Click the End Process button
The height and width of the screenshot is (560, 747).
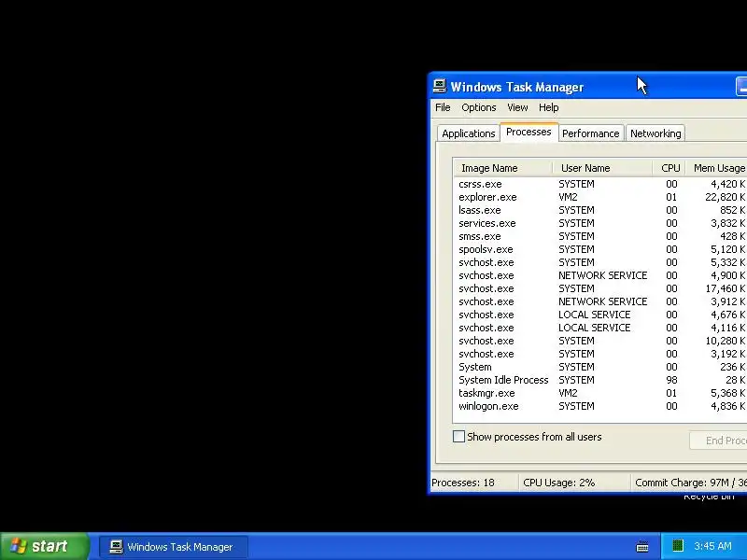718,441
